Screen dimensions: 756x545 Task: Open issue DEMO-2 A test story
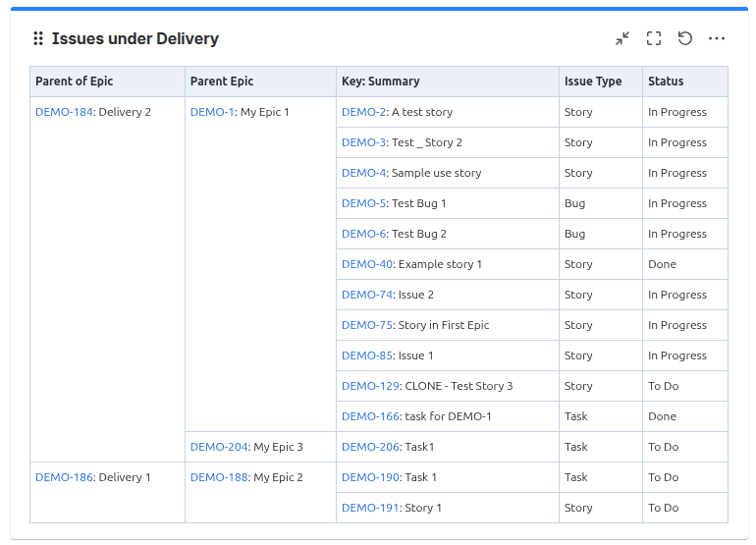[x=363, y=112]
